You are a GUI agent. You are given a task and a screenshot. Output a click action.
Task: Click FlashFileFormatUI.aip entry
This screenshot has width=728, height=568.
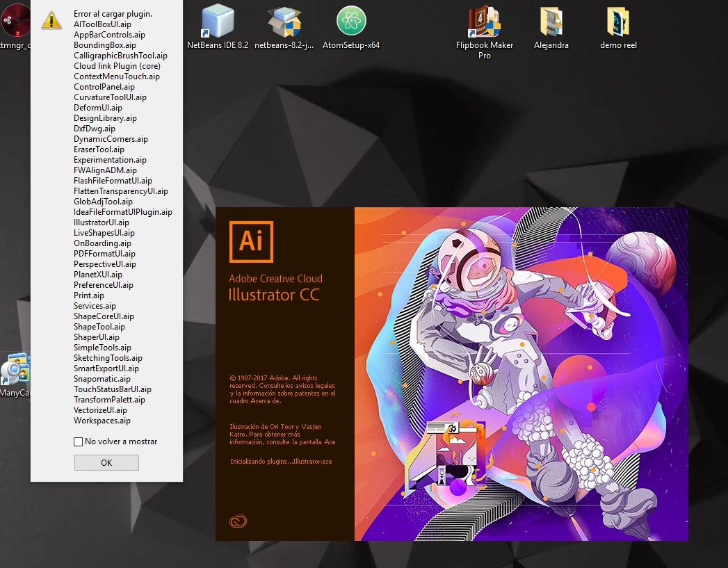[113, 181]
